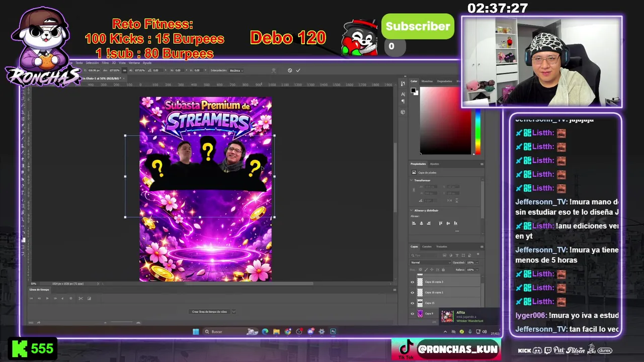Viewport: 644px width, 362px height.
Task: Hide the Capa 15 layer
Action: pos(413,303)
